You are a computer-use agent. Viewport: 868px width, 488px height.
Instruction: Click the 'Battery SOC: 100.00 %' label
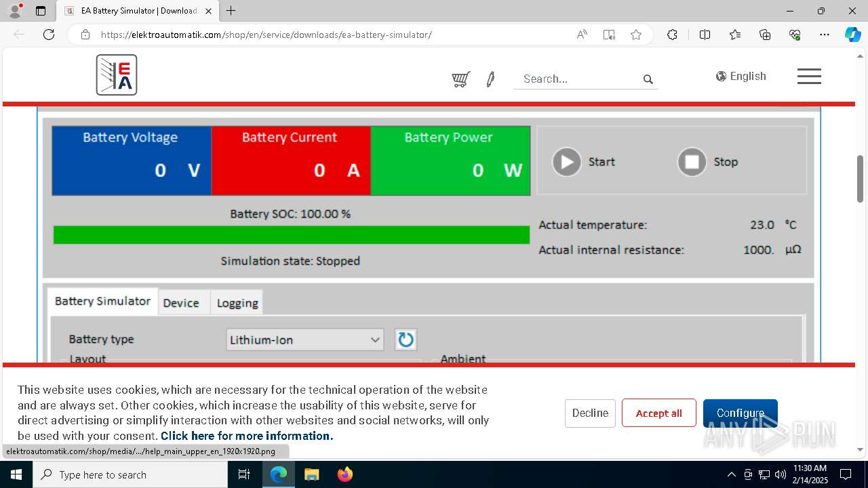(x=290, y=213)
